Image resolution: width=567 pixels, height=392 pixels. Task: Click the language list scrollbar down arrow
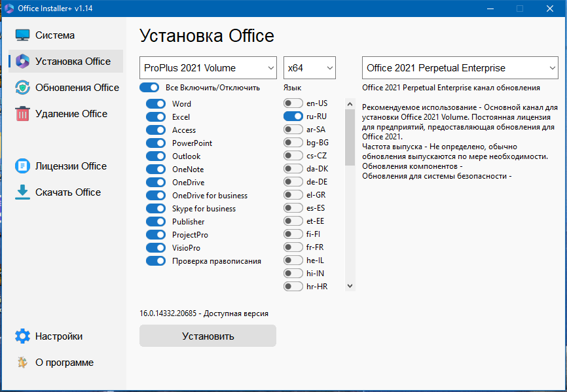point(350,286)
